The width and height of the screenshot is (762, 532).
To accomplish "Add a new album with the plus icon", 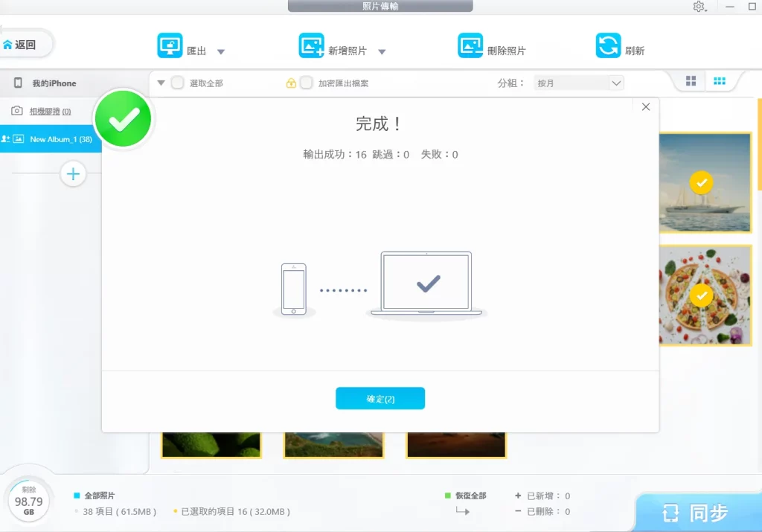I will [73, 173].
